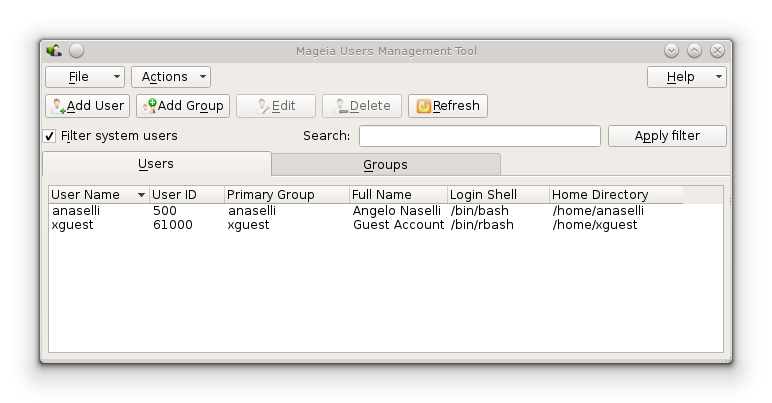772x403 pixels.
Task: Select the anaselli user row
Action: click(x=386, y=211)
